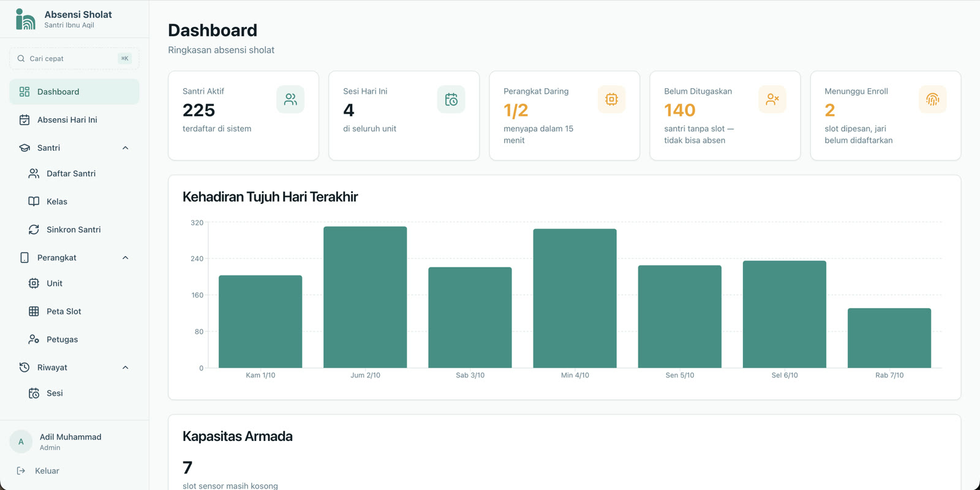Click the Rab 7/10 attendance bar
The height and width of the screenshot is (490, 980).
889,338
